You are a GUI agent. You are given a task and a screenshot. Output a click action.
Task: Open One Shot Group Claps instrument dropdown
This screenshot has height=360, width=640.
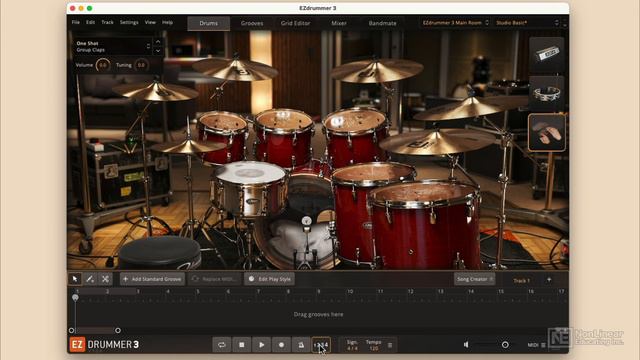pyautogui.click(x=113, y=47)
